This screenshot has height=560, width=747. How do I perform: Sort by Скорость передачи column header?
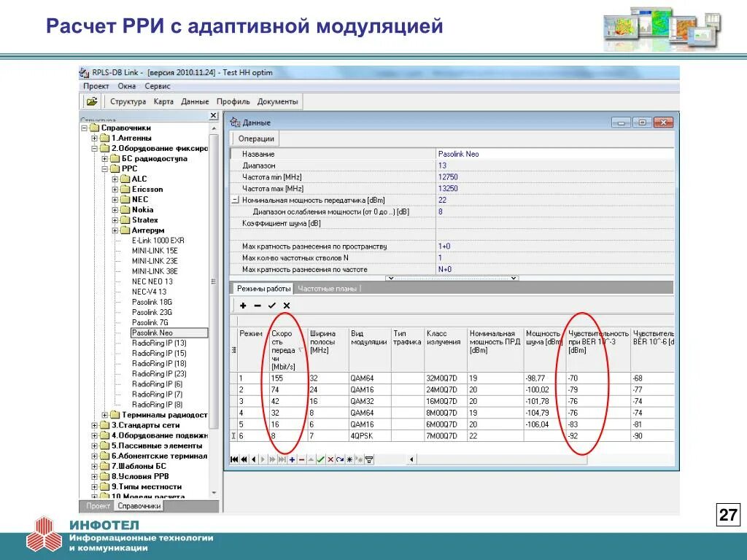pyautogui.click(x=288, y=350)
